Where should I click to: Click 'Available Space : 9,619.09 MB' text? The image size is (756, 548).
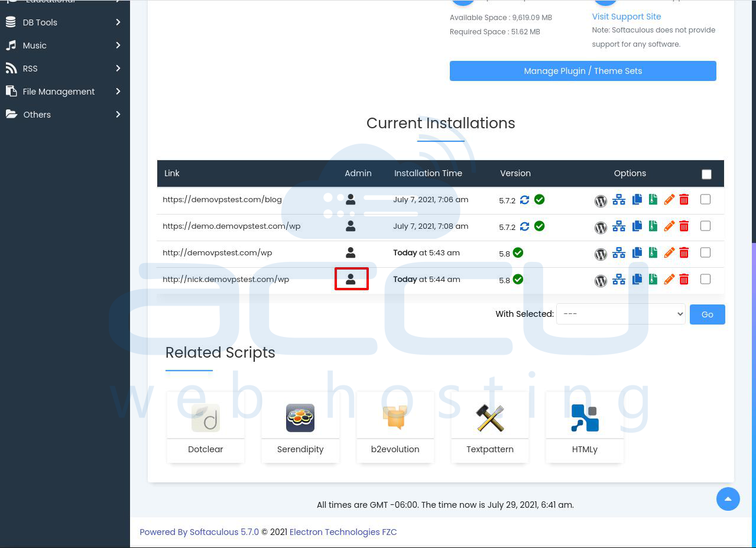click(x=501, y=18)
